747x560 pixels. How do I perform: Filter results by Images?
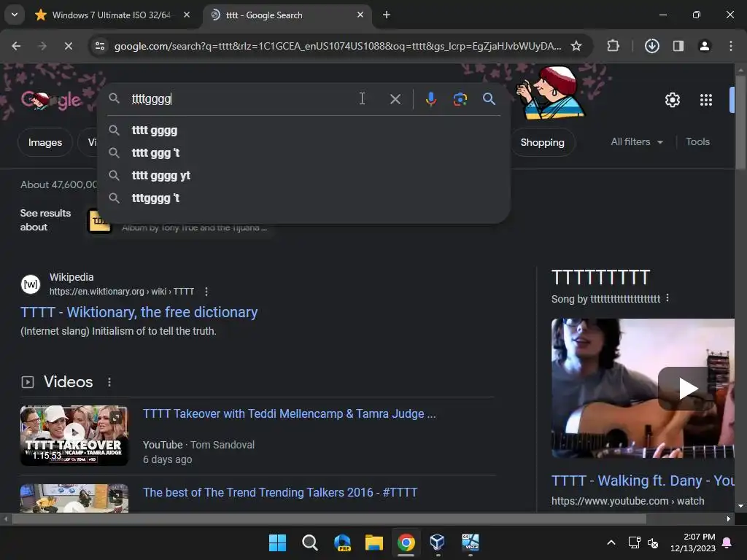pyautogui.click(x=44, y=142)
